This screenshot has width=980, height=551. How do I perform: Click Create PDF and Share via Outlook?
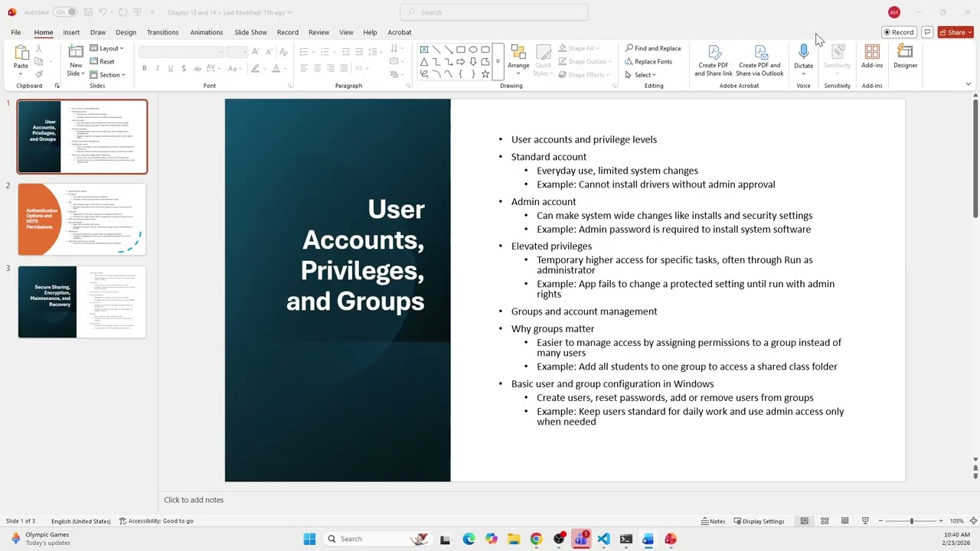pyautogui.click(x=759, y=60)
